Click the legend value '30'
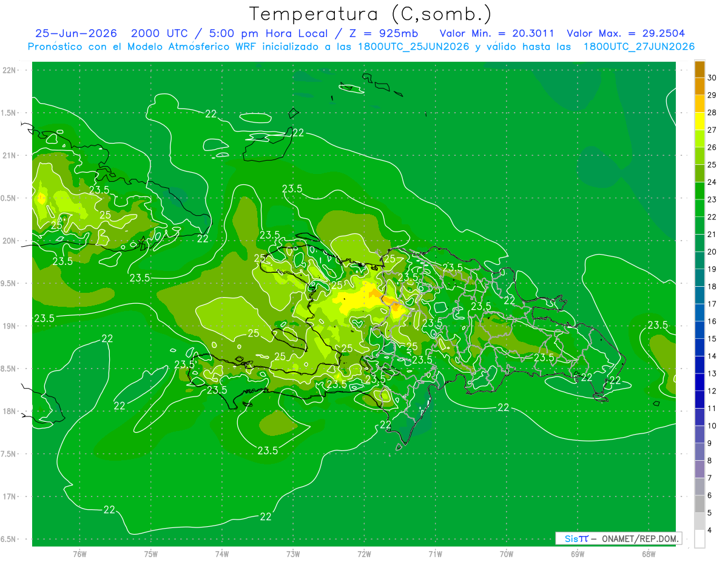Image resolution: width=728 pixels, height=562 pixels. [x=713, y=78]
